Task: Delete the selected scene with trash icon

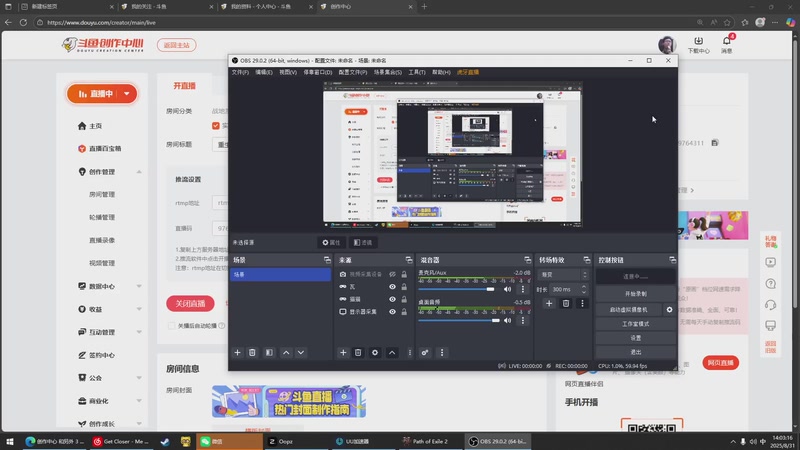Action: pos(252,353)
